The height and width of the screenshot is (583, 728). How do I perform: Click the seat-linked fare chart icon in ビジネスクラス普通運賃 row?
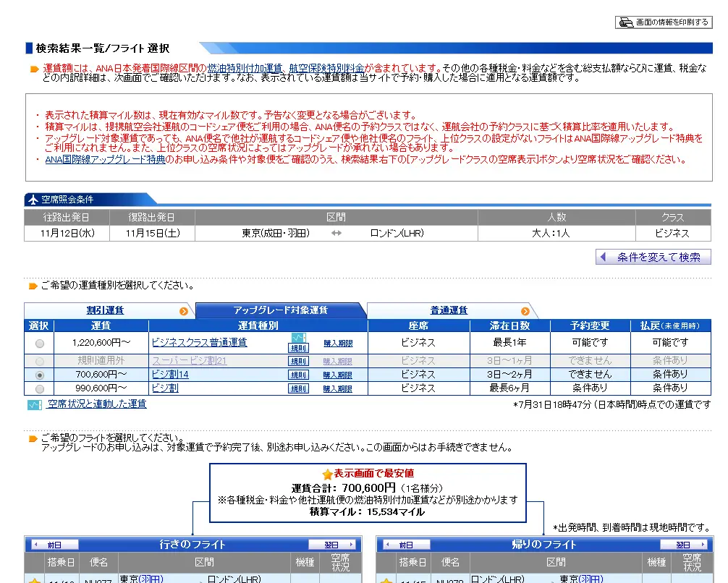pos(298,337)
